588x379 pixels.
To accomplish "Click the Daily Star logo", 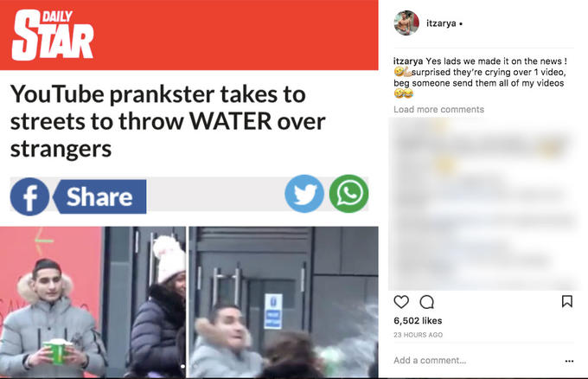I will (x=53, y=35).
